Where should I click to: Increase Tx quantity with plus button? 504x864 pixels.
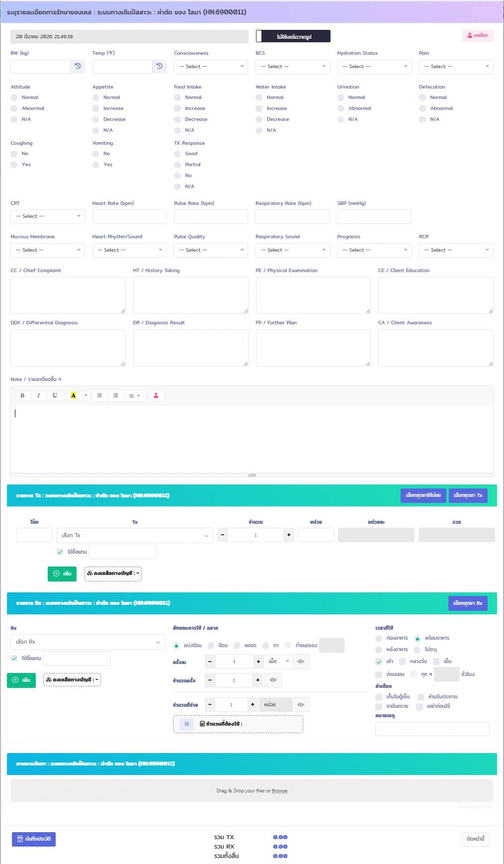(289, 535)
